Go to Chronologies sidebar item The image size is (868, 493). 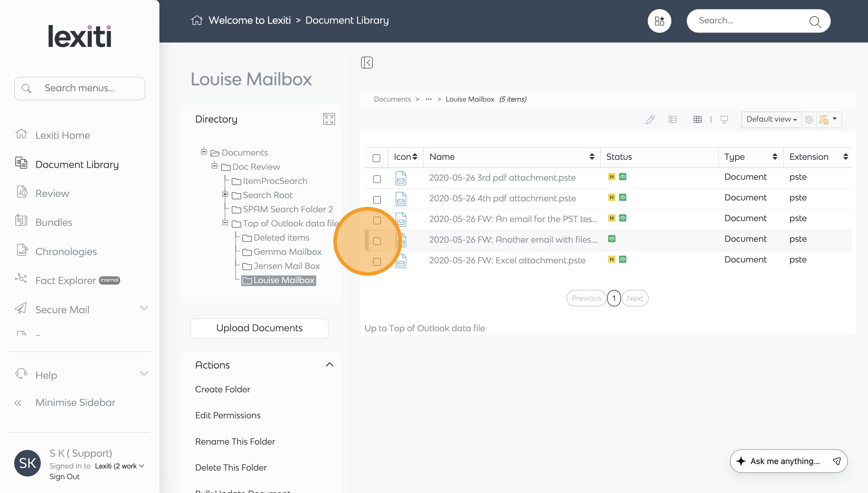tap(66, 252)
